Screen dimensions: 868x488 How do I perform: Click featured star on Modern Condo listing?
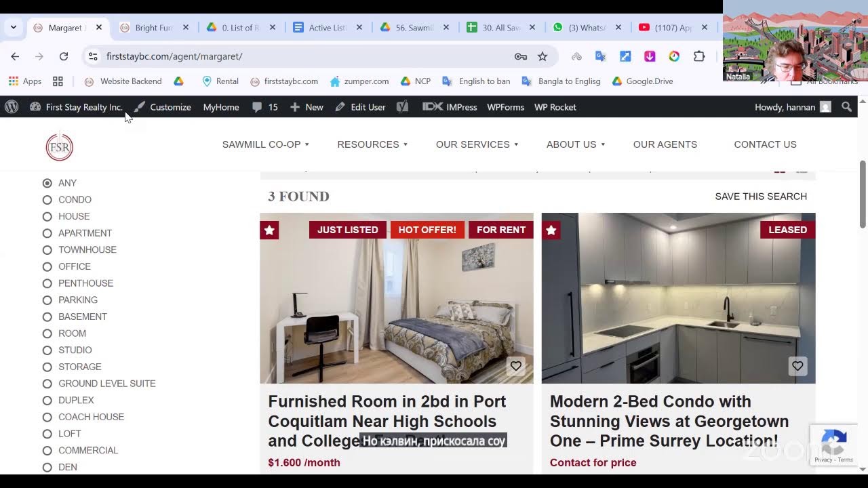(x=551, y=230)
